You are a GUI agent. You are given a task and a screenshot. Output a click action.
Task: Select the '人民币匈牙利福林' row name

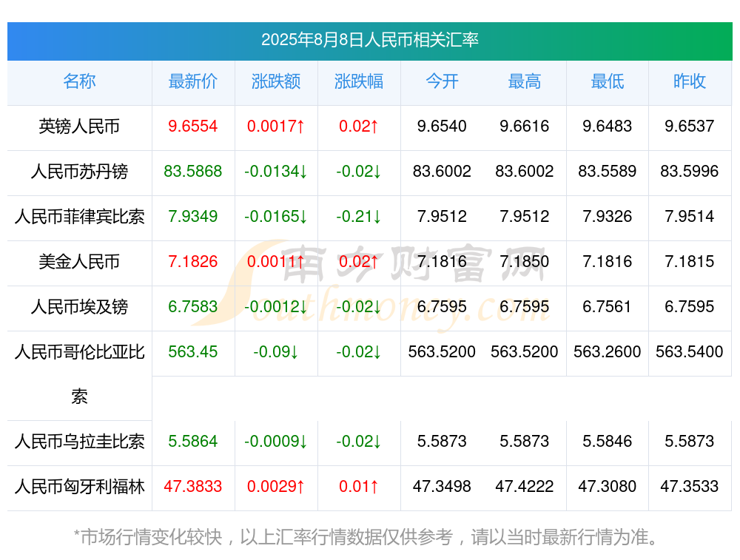click(79, 487)
